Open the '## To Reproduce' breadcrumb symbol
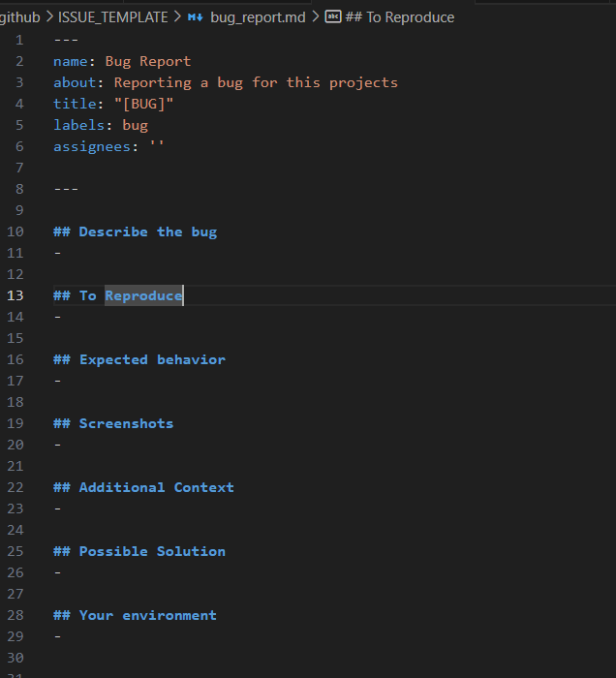Viewport: 616px width, 678px height. click(x=400, y=17)
